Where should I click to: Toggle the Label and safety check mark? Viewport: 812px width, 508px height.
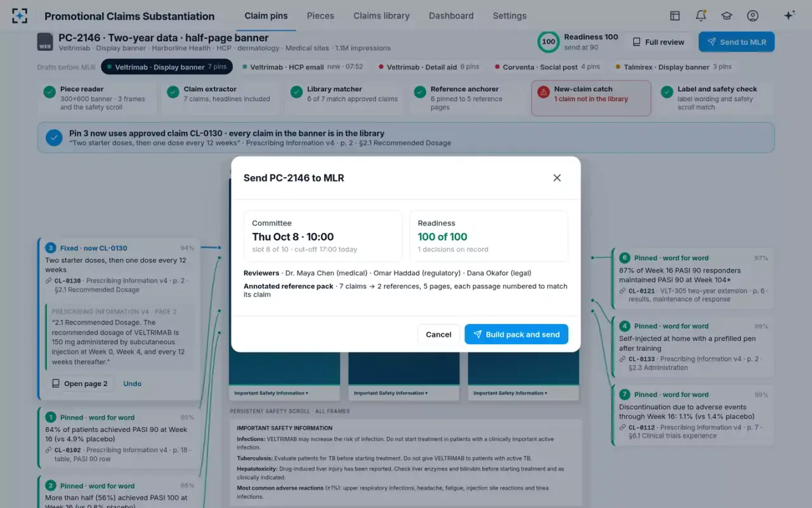[666, 92]
